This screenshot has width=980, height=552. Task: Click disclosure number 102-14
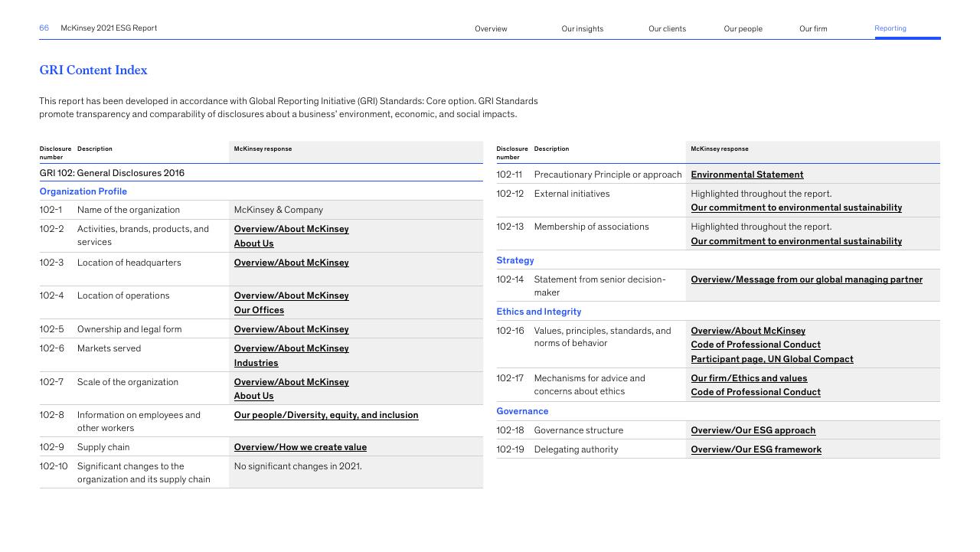coord(510,279)
